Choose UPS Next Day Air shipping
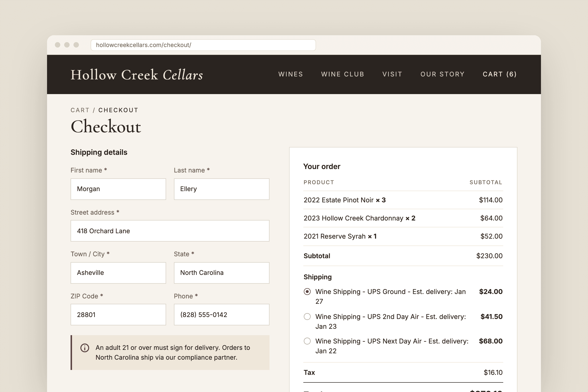Image resolution: width=588 pixels, height=392 pixels. point(307,341)
